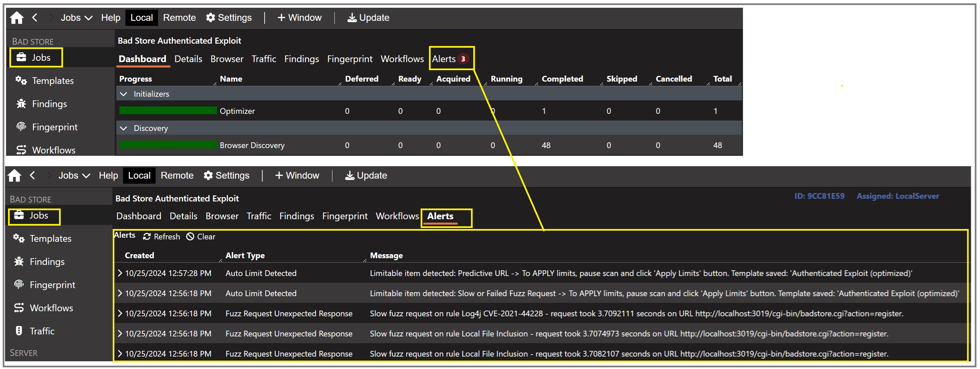980x369 pixels.
Task: Click Optimizer green progress bar
Action: pyautogui.click(x=168, y=110)
